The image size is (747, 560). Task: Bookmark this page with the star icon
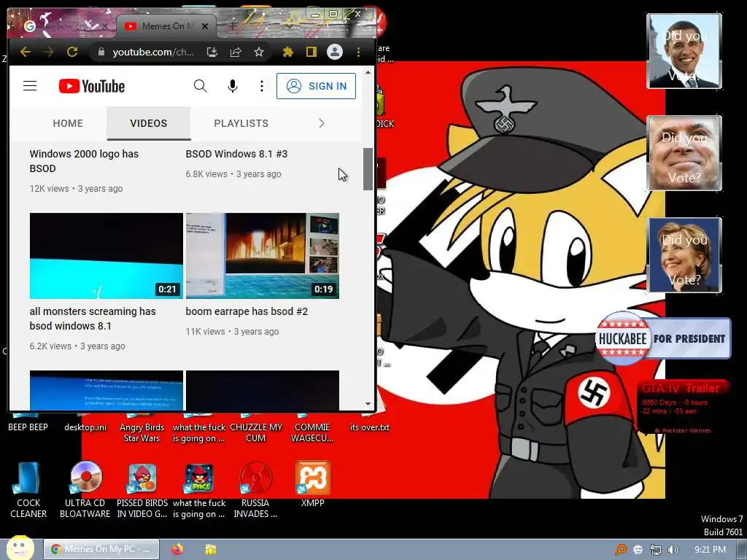tap(259, 52)
